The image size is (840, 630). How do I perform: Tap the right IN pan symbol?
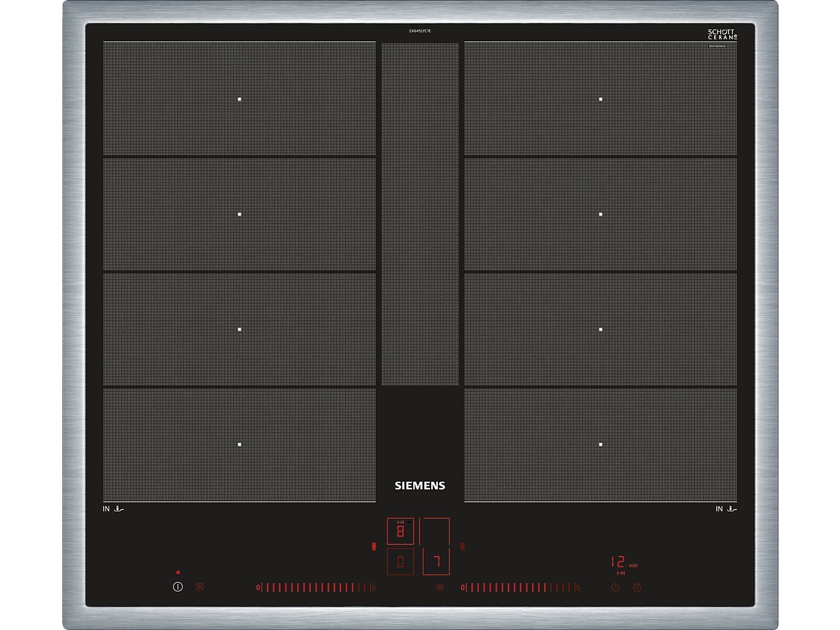[x=726, y=509]
